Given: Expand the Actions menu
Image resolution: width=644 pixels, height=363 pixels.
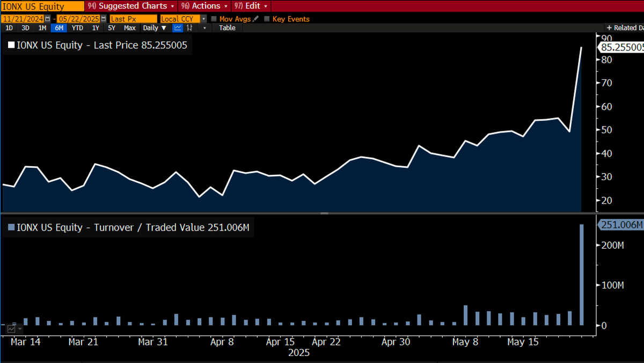Looking at the screenshot, I should 203,6.
